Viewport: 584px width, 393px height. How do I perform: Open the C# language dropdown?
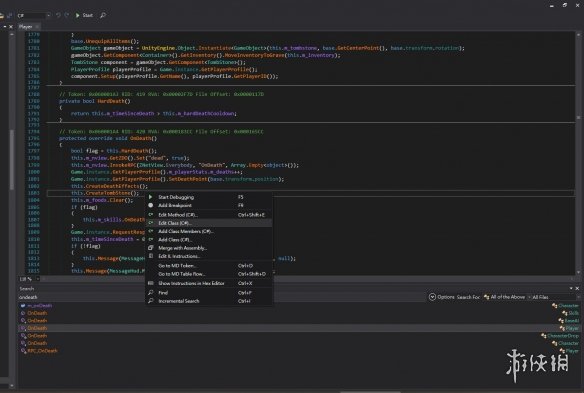coord(34,15)
